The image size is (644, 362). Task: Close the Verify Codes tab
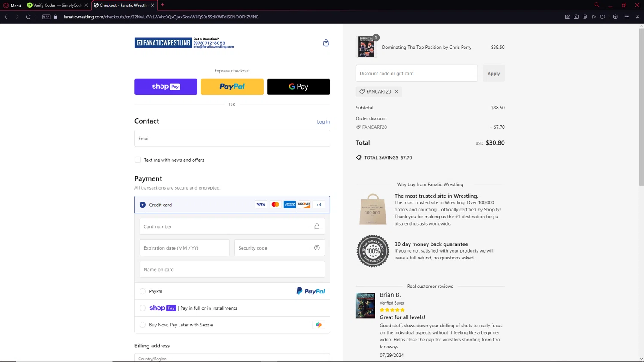[86, 5]
